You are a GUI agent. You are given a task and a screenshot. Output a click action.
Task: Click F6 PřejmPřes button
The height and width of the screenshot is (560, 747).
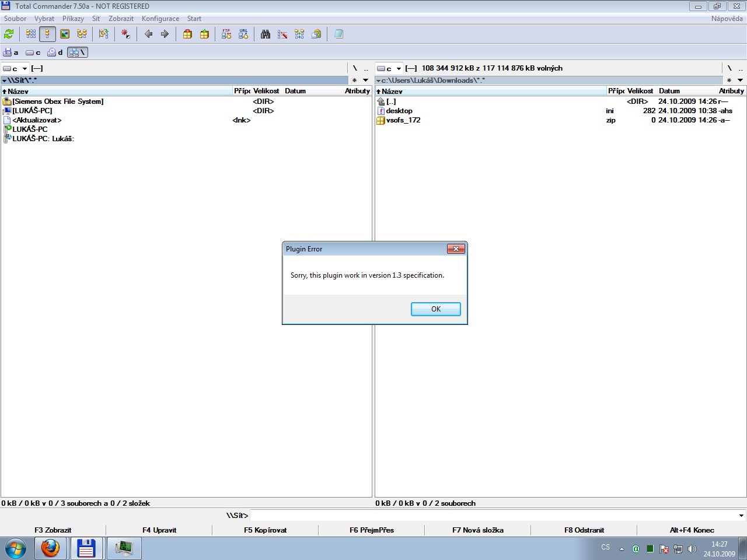click(372, 530)
